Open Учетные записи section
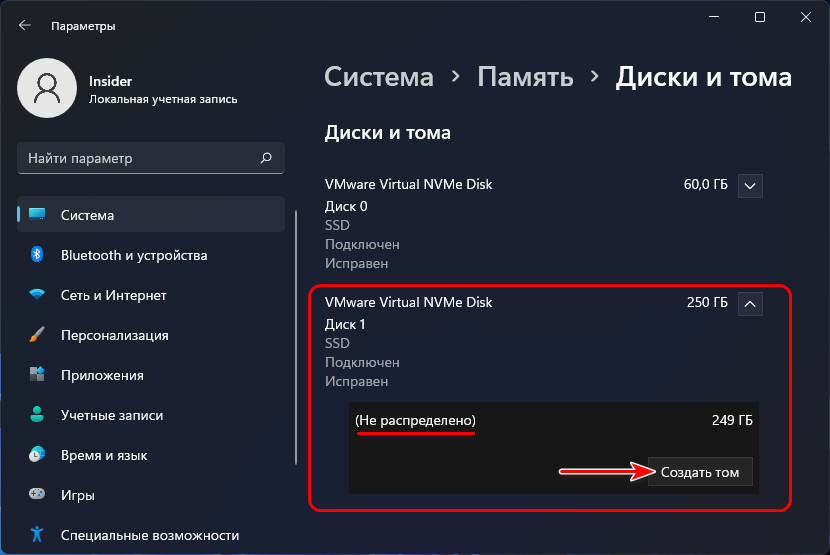Image resolution: width=830 pixels, height=555 pixels. point(151,415)
